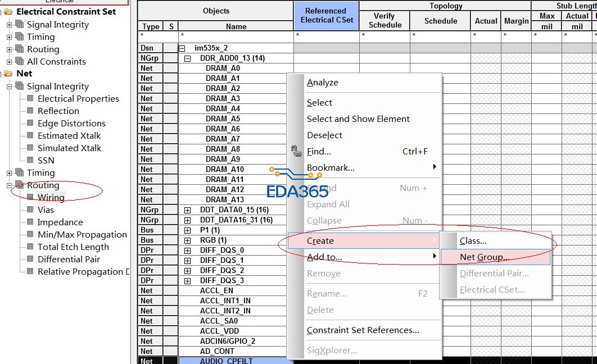Expand the DDT_DATA16_31 net group
This screenshot has height=364, width=597.
pos(187,220)
